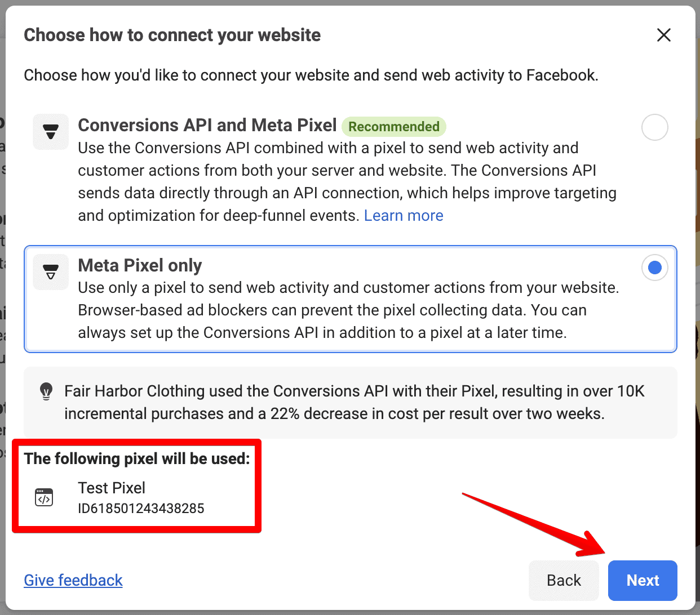
Task: Click the Next button
Action: (x=642, y=580)
